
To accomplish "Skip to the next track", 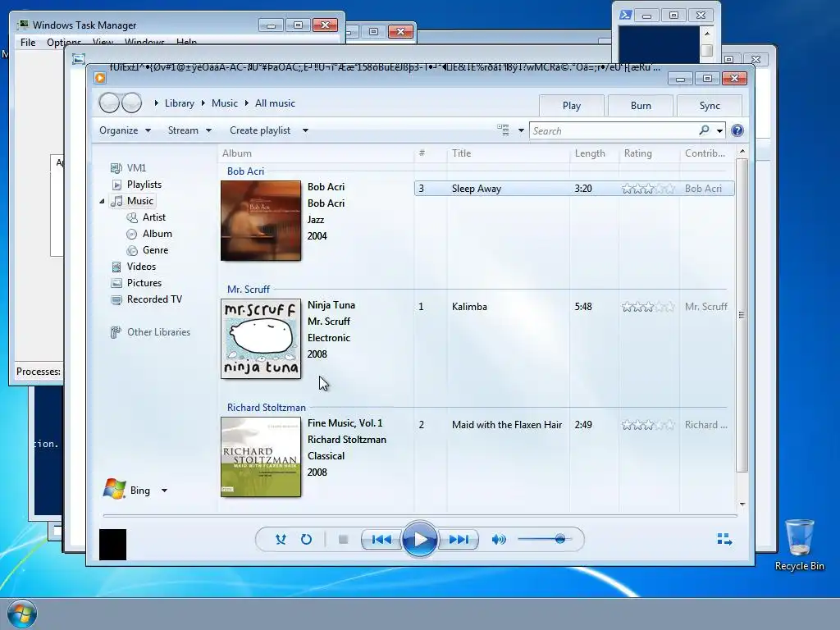I will pyautogui.click(x=459, y=540).
